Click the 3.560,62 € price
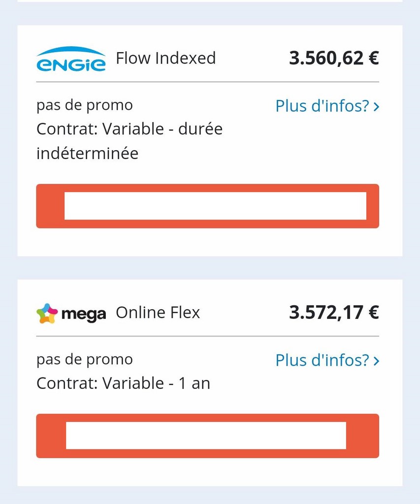 pyautogui.click(x=334, y=58)
